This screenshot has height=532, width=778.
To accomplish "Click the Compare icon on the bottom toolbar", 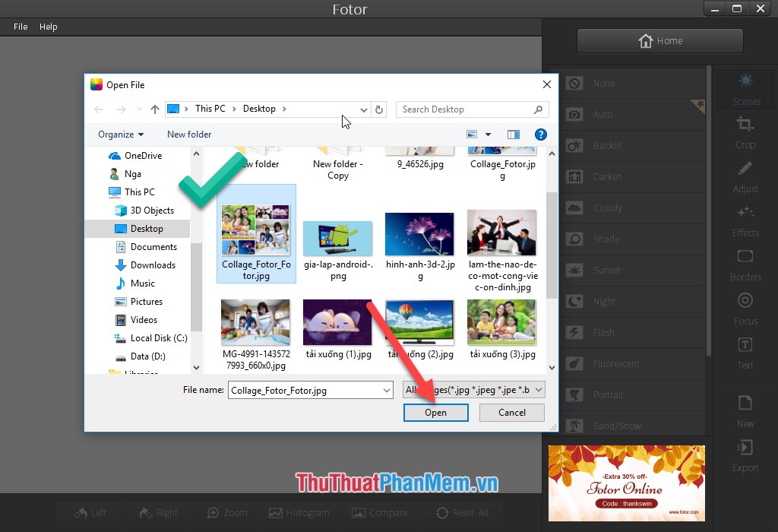I will (x=379, y=512).
